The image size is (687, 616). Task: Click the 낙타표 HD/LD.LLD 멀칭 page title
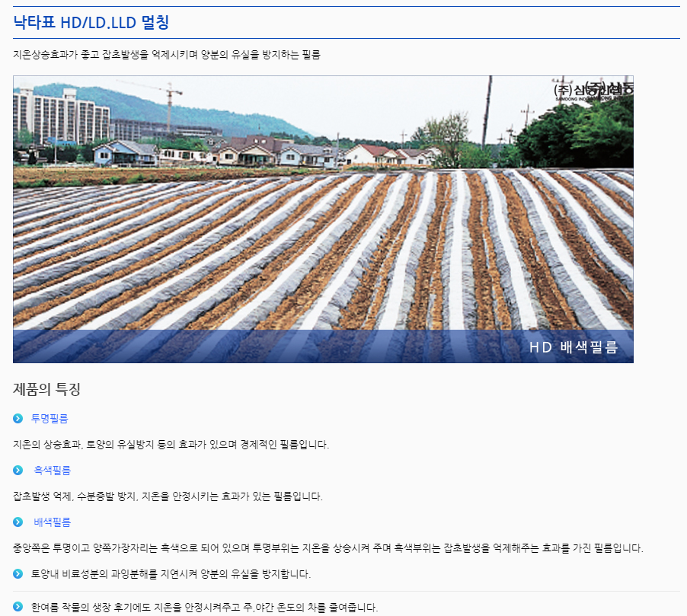[91, 23]
